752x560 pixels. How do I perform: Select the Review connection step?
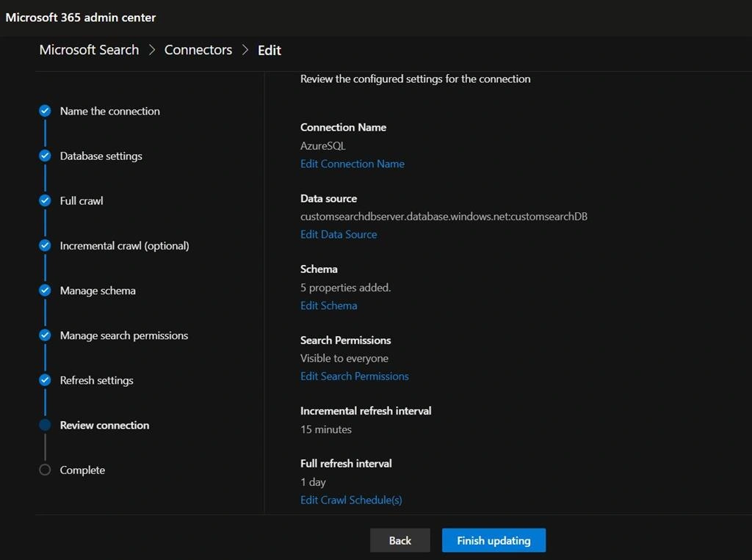(x=104, y=425)
